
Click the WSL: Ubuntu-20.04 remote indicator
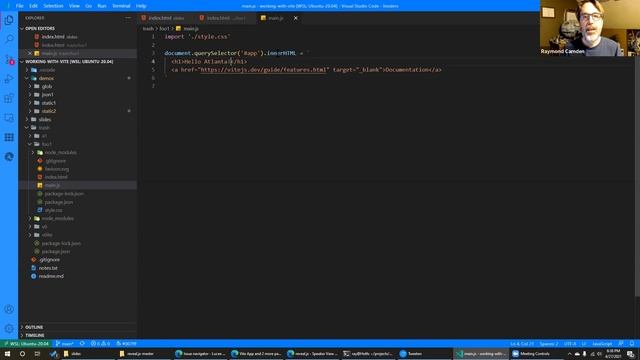tap(27, 344)
